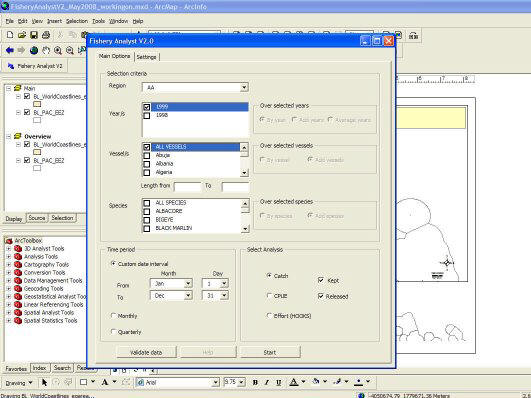531x398 pixels.
Task: Switch to the Source tab
Action: point(37,218)
